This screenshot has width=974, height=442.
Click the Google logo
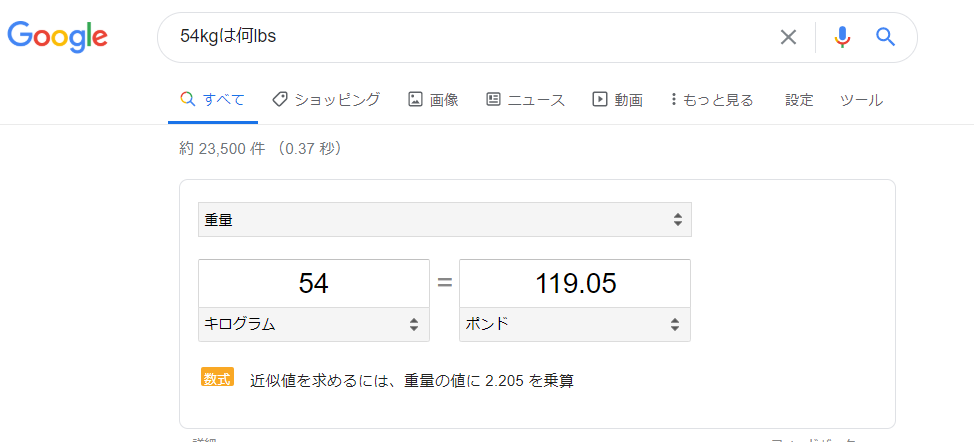click(57, 37)
